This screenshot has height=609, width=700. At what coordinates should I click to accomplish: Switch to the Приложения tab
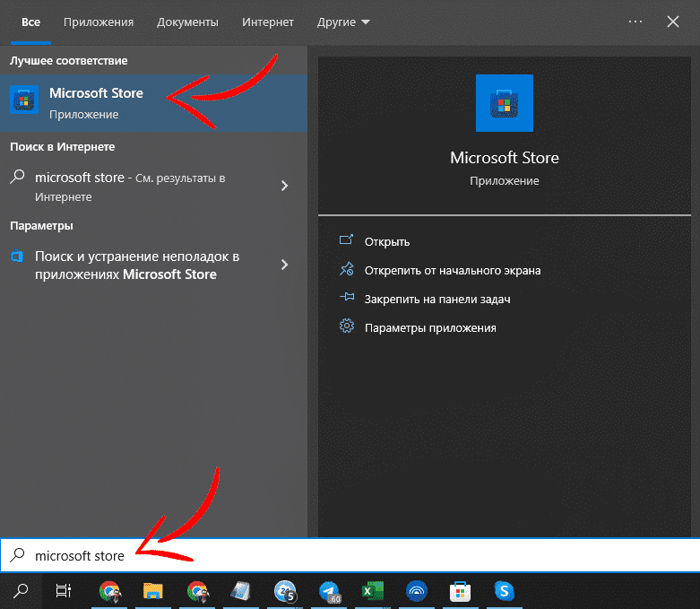tap(99, 22)
